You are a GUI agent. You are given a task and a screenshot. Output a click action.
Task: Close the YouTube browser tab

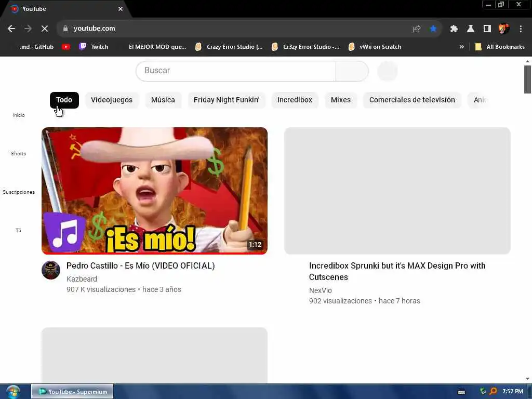pyautogui.click(x=121, y=9)
